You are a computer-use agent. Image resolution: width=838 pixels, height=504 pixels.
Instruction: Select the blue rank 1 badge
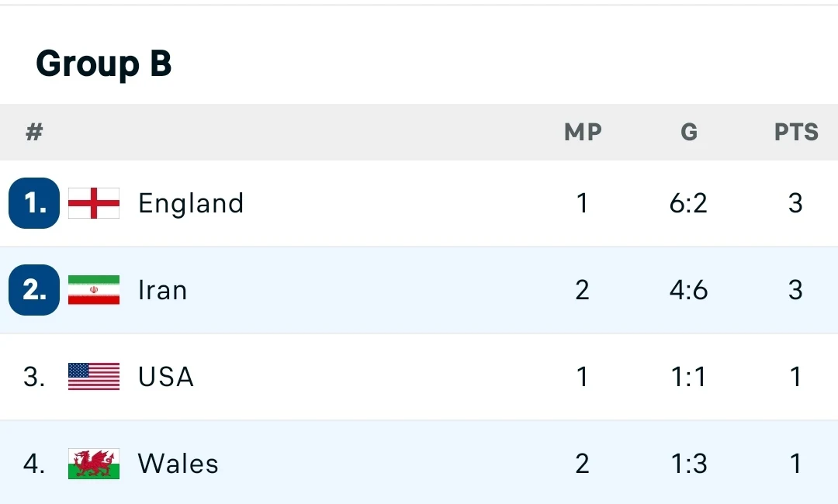click(34, 203)
